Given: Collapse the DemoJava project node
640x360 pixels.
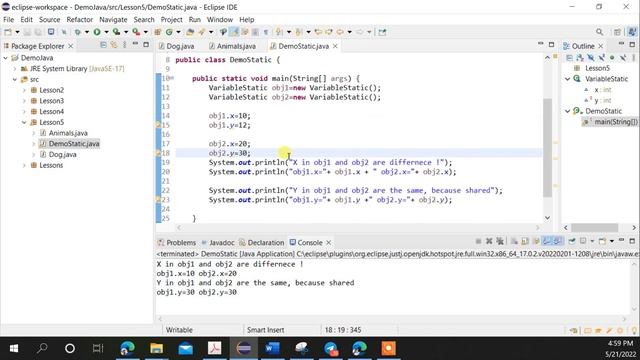Looking at the screenshot, I should pos(6,58).
